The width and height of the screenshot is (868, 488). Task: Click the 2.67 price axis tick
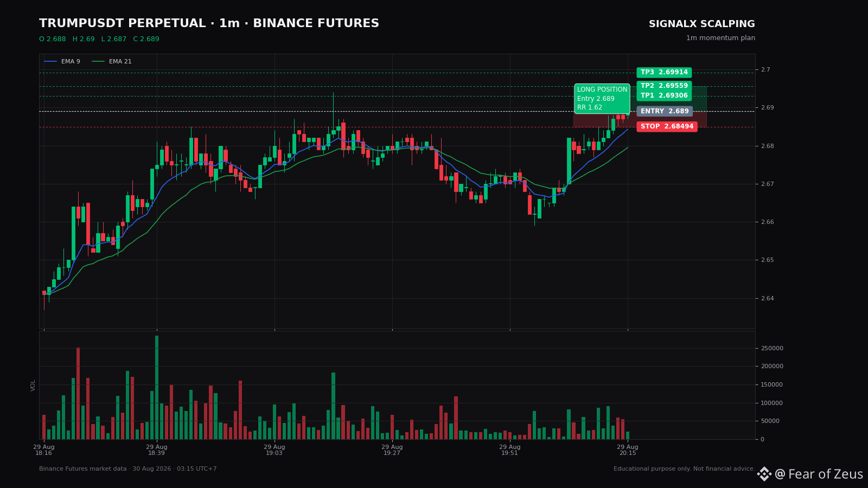(767, 184)
